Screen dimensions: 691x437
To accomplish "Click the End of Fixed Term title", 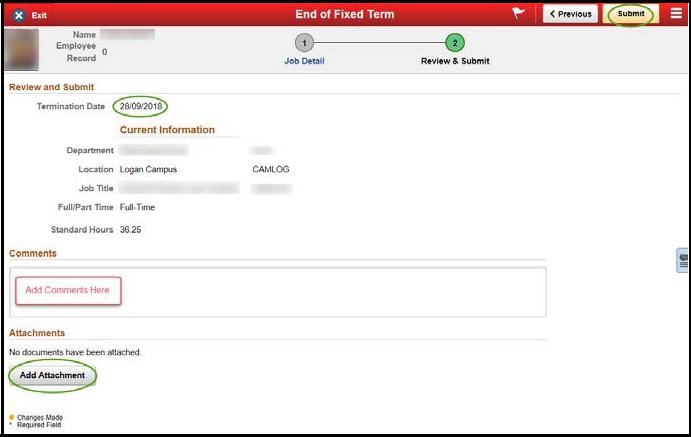I will coord(345,14).
